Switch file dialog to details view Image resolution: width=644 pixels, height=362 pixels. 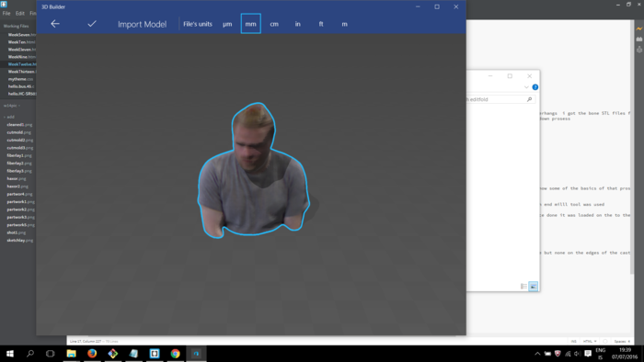tap(523, 286)
